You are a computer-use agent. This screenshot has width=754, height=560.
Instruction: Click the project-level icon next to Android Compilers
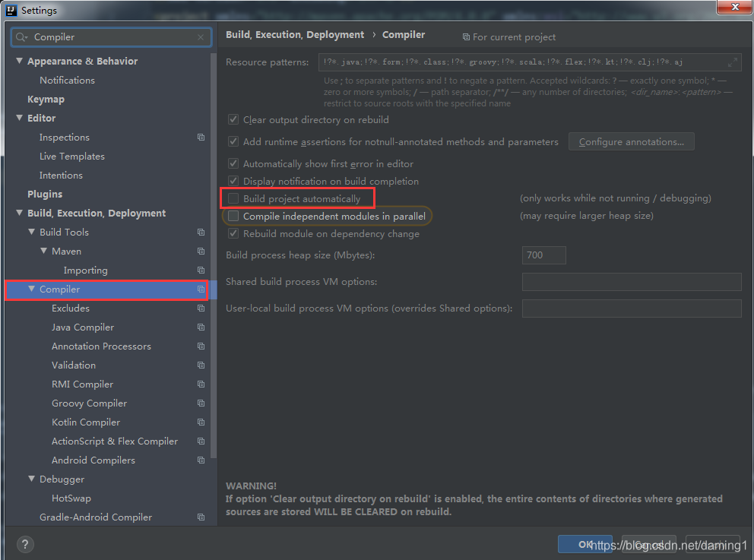(201, 460)
